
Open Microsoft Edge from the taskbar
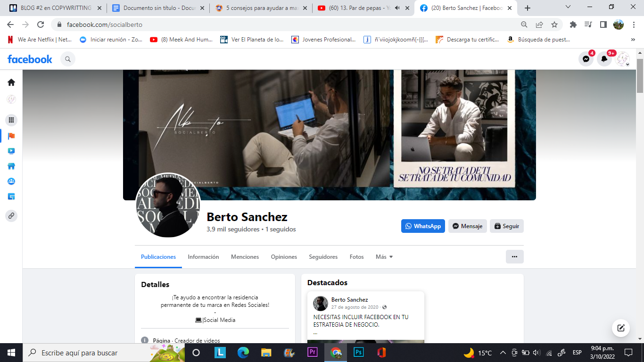243,353
